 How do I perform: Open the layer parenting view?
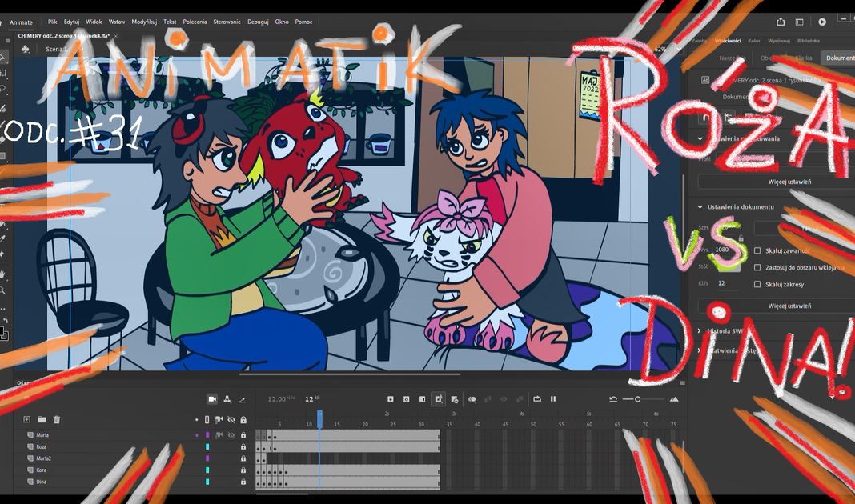coord(227,398)
